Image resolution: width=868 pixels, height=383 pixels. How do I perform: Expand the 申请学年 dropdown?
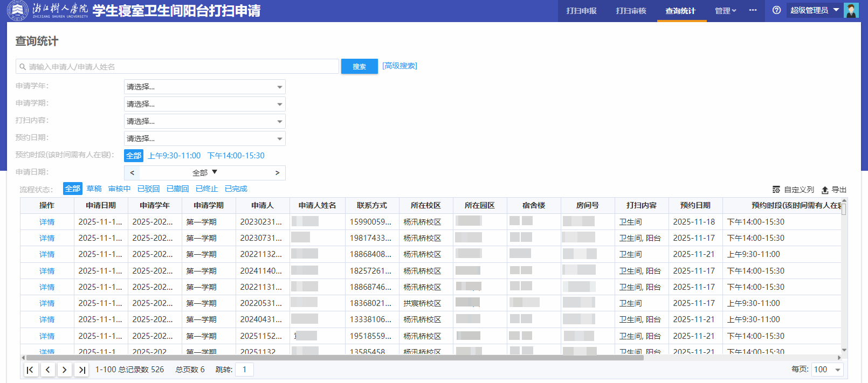coord(204,87)
